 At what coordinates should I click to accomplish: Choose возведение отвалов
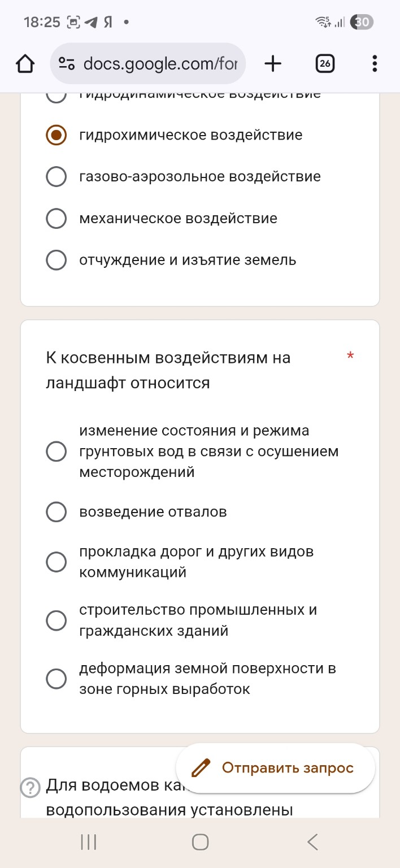point(56,512)
